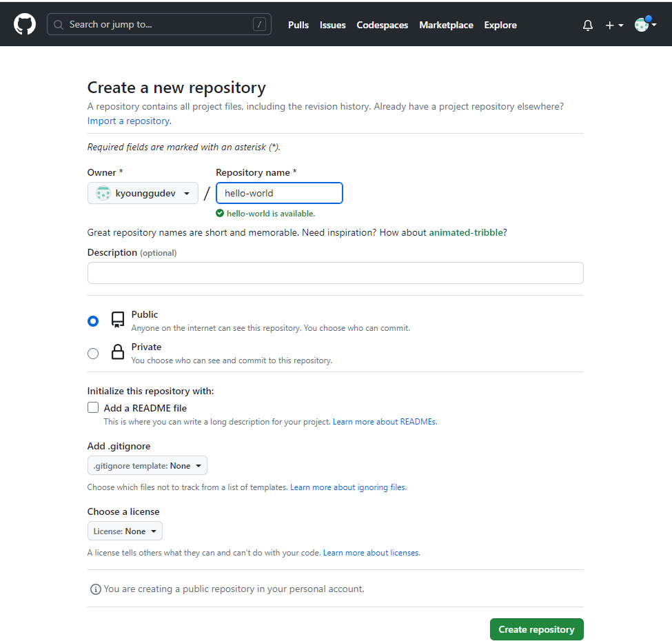Open Codespaces
Image resolution: width=672 pixels, height=641 pixels.
383,26
